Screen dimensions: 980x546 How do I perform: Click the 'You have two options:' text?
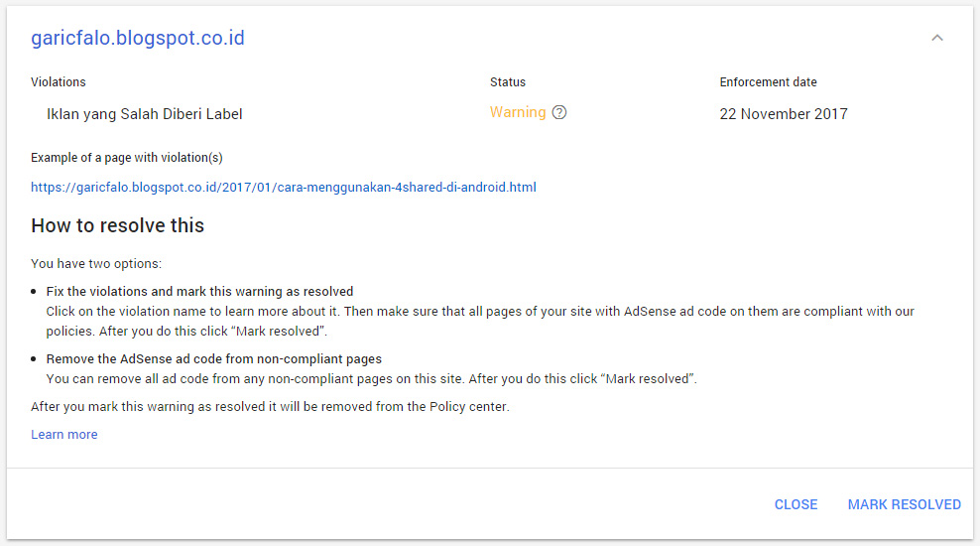click(x=96, y=264)
